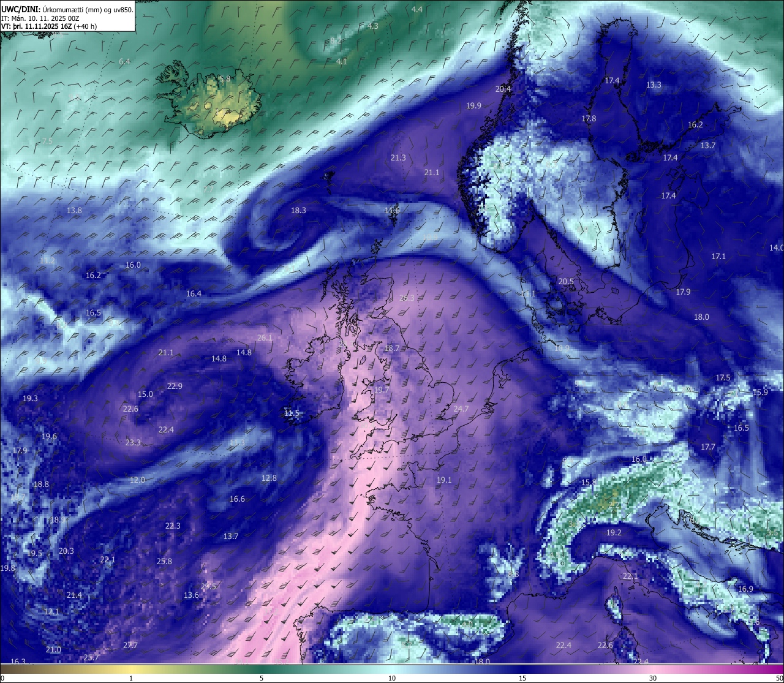Click the 19.9 value in the Norwegian Sea
The image size is (784, 683).
[473, 105]
